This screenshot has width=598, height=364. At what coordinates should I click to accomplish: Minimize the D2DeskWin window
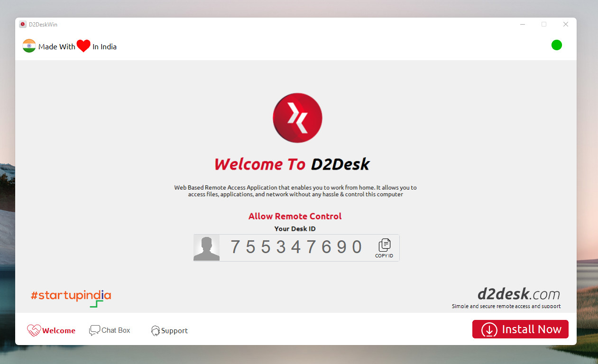click(x=523, y=24)
